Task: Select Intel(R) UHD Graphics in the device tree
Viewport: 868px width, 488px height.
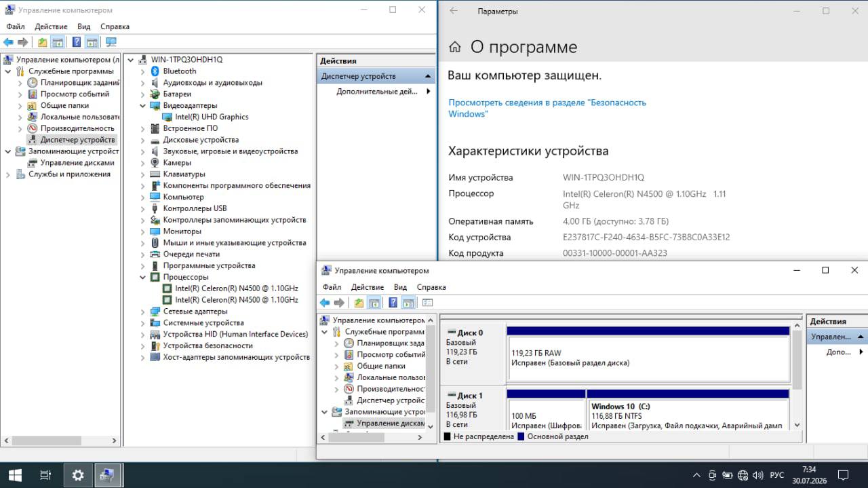Action: point(212,117)
